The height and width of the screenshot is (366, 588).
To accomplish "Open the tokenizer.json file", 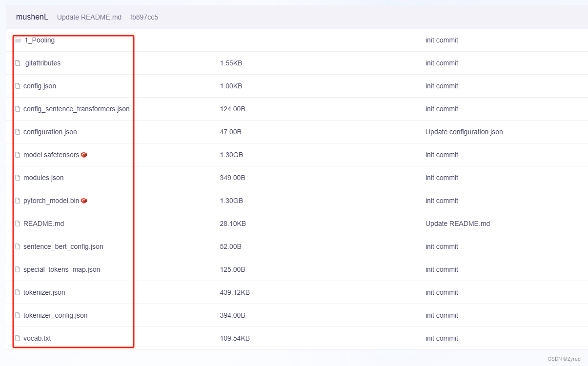I will pyautogui.click(x=44, y=292).
